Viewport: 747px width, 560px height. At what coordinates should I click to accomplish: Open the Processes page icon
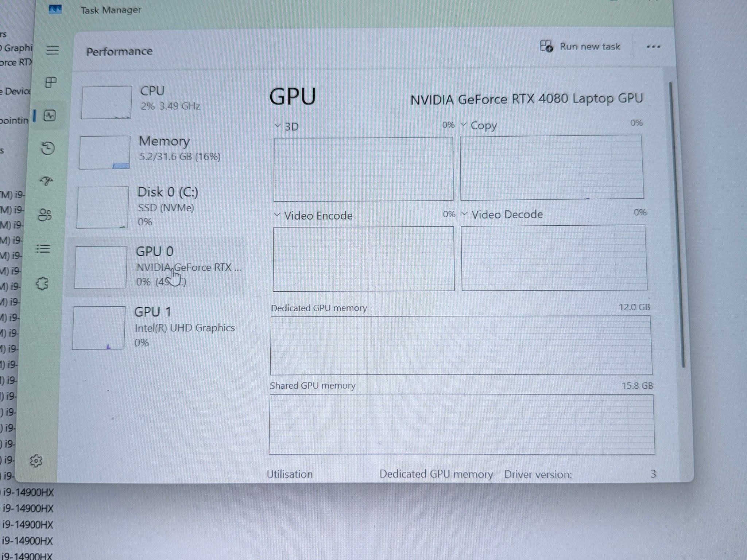[51, 82]
